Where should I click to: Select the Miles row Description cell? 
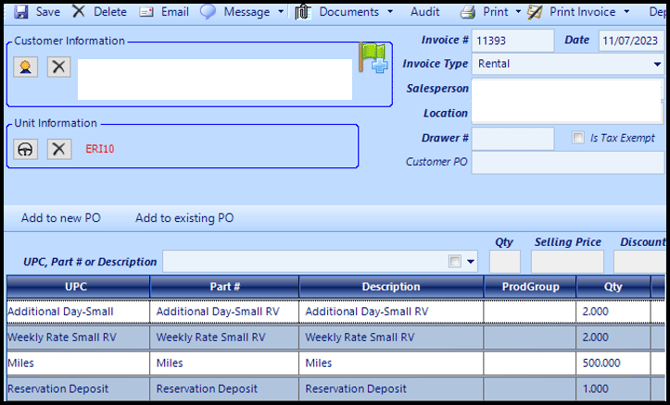[391, 363]
